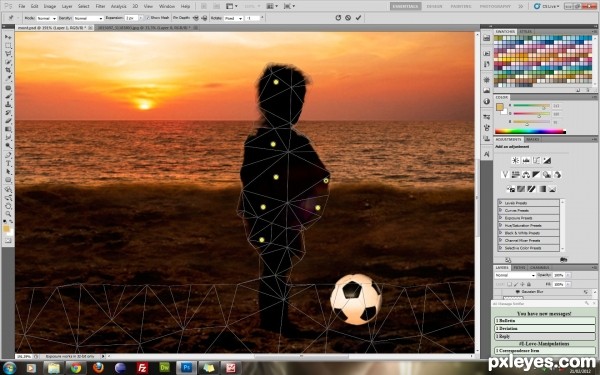Viewport: 600px width, 375px height.
Task: Open the Filter menu
Action: [100, 6]
